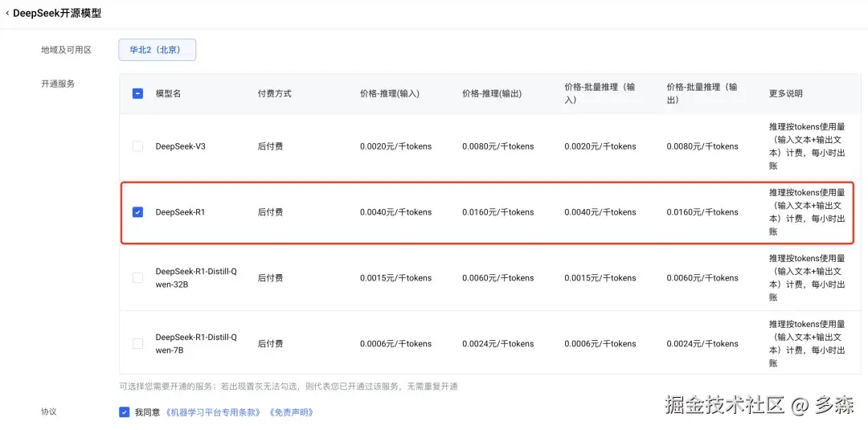Toggle the select-all checkbox in table header
Screen dimensions: 868x430
tap(138, 93)
